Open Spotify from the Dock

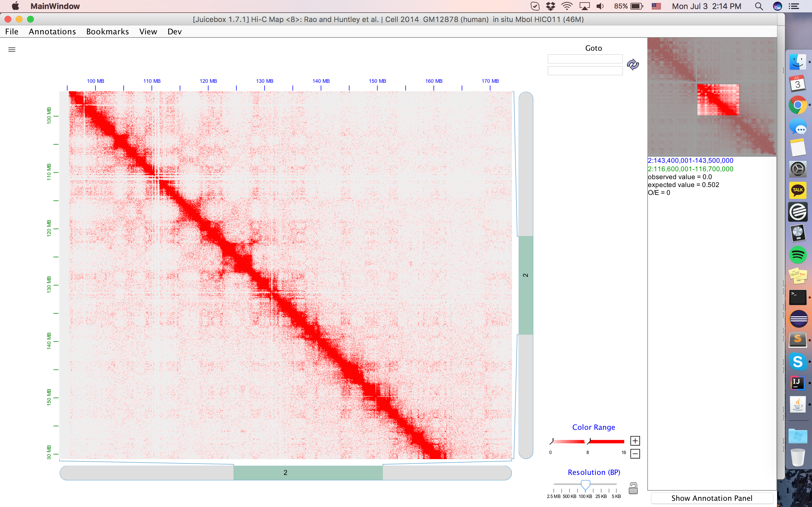(x=798, y=255)
